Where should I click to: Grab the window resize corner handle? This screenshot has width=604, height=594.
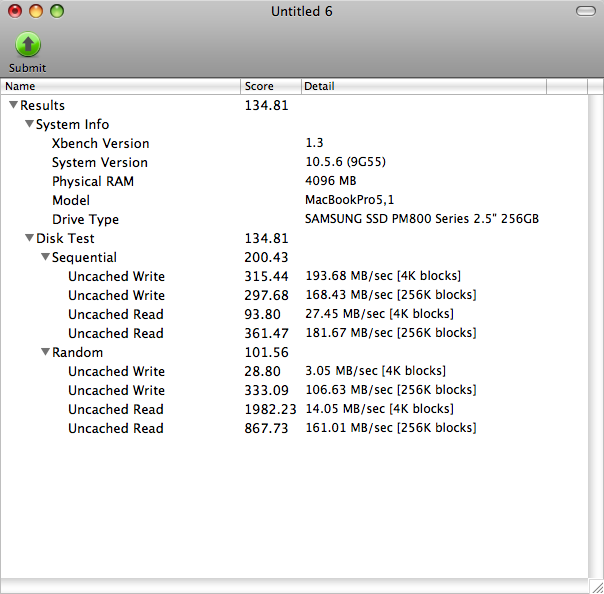tap(597, 587)
